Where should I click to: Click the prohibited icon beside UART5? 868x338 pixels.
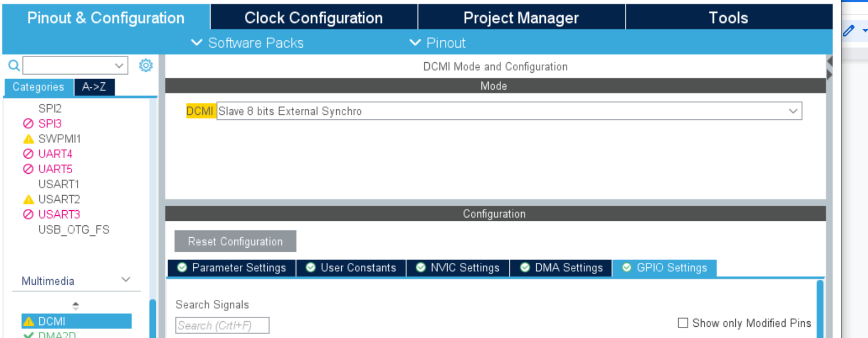coord(28,169)
